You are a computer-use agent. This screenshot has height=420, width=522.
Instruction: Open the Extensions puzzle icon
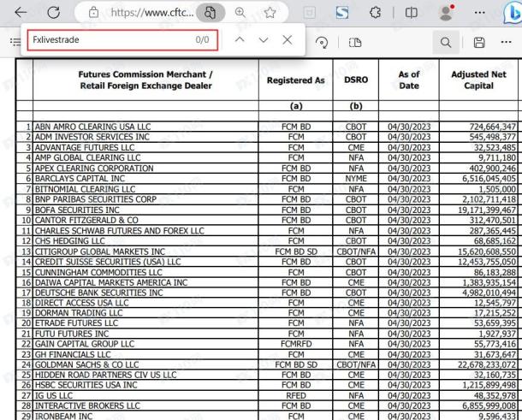pyautogui.click(x=375, y=13)
